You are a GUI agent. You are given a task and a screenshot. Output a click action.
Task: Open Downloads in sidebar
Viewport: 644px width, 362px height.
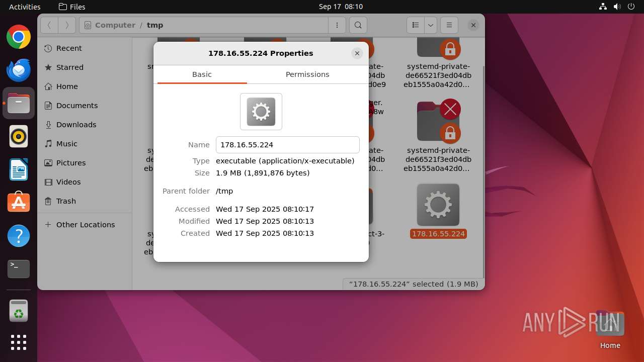pos(85,125)
